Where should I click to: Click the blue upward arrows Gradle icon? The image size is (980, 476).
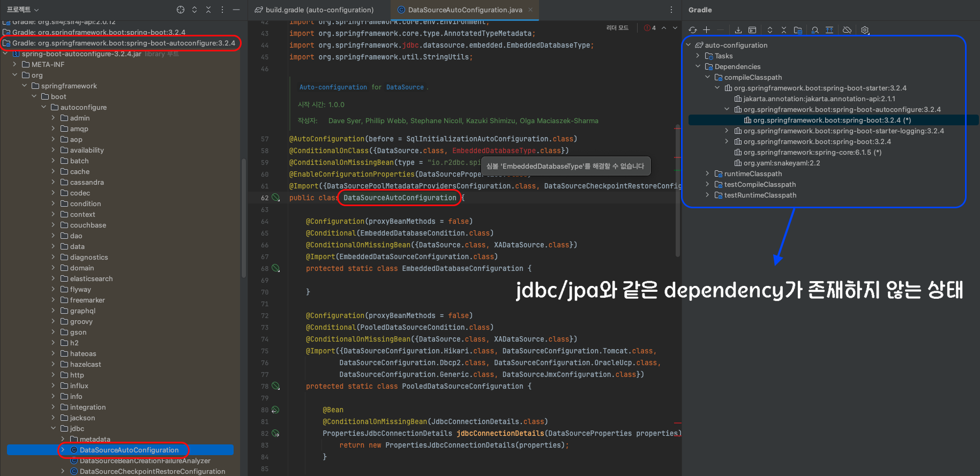[829, 30]
